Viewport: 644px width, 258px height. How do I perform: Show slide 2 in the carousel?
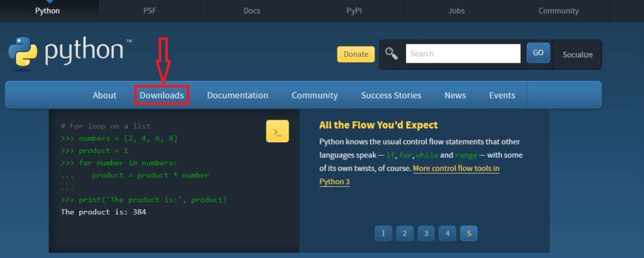pos(405,233)
